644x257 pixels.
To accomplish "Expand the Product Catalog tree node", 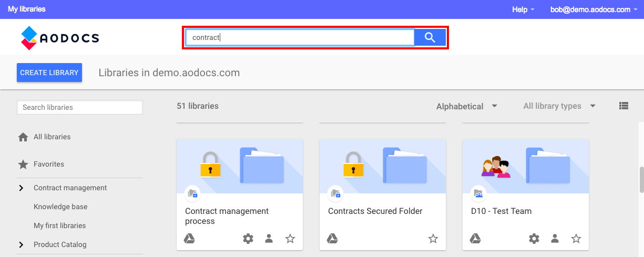I will point(22,244).
